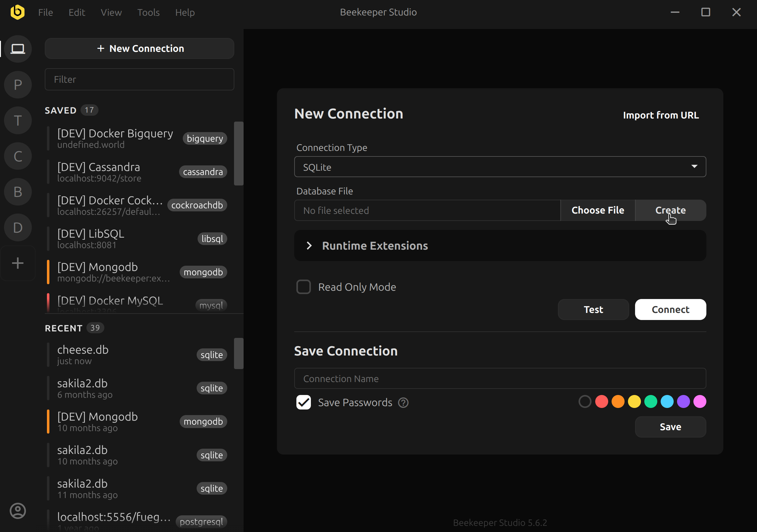Click the plus icon to add a workspace
757x532 pixels.
pyautogui.click(x=18, y=263)
